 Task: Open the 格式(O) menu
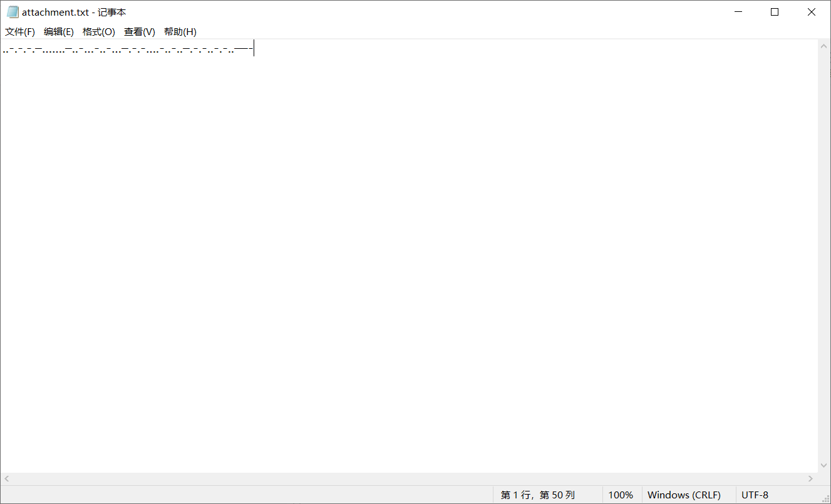[x=99, y=32]
